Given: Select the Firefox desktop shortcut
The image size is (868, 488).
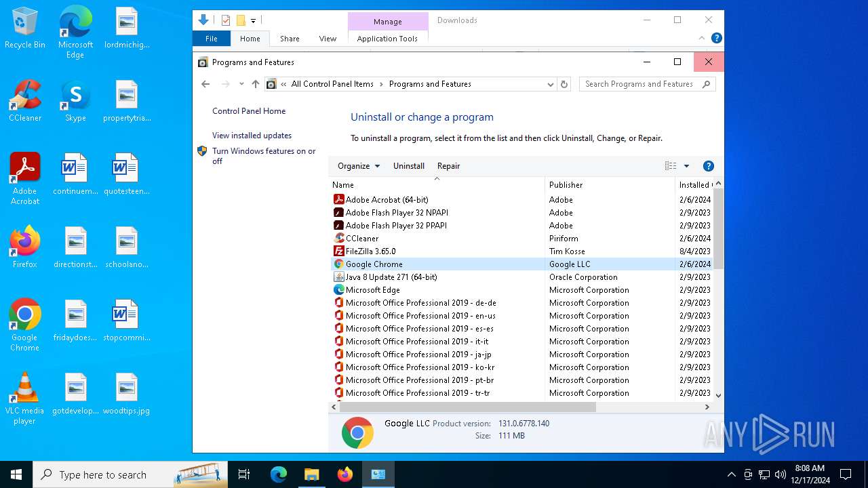Looking at the screenshot, I should pos(25,247).
